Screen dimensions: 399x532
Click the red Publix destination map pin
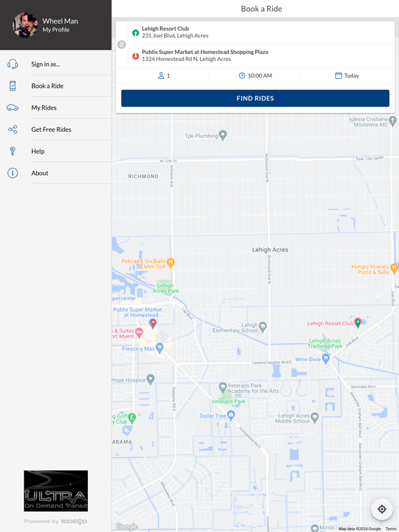pyautogui.click(x=153, y=323)
